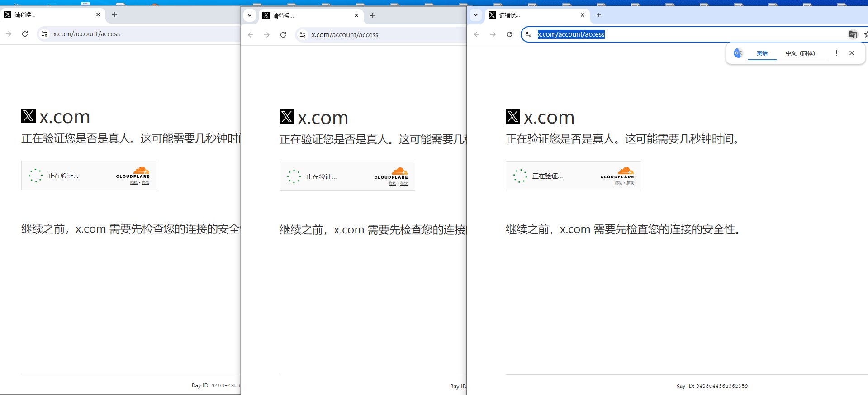Reload the page in the right window
This screenshot has height=395, width=868.
click(509, 34)
